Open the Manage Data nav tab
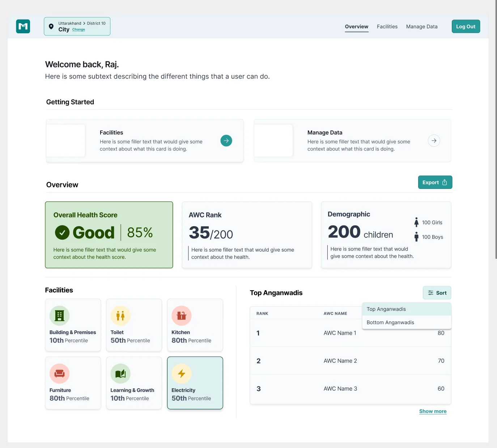The image size is (497, 448). pyautogui.click(x=422, y=26)
